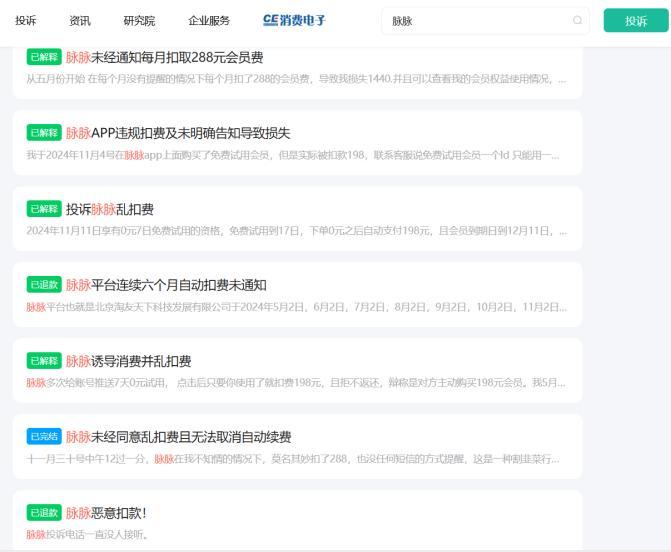Viewport: 671px width, 552px height.
Task: Open the 脉脉恶意扣款! complaint
Action: [106, 513]
